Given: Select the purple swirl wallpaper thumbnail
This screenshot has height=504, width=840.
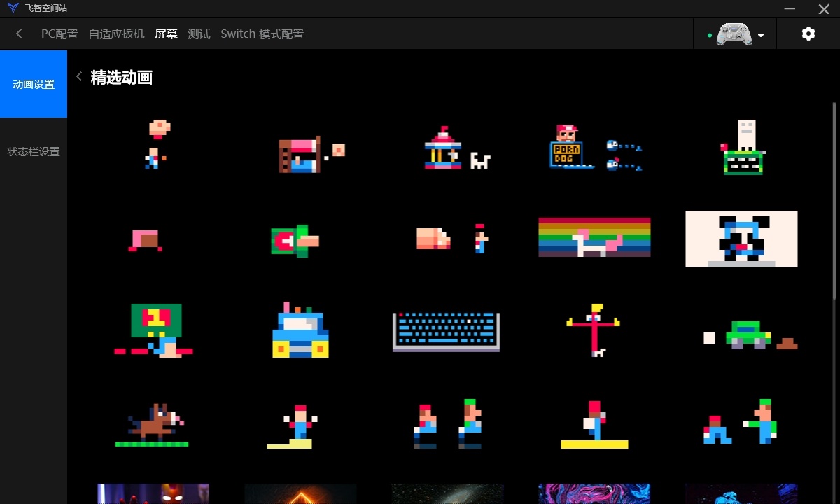Looking at the screenshot, I should (x=594, y=493).
